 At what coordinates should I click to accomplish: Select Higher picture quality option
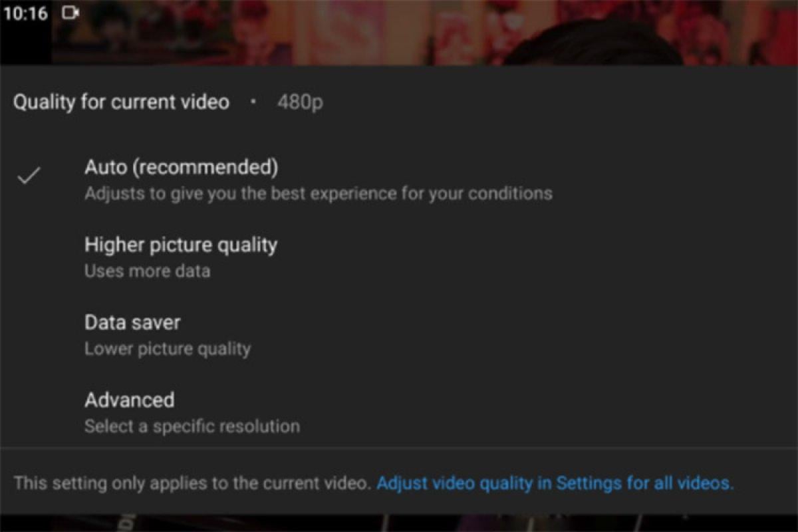(181, 245)
